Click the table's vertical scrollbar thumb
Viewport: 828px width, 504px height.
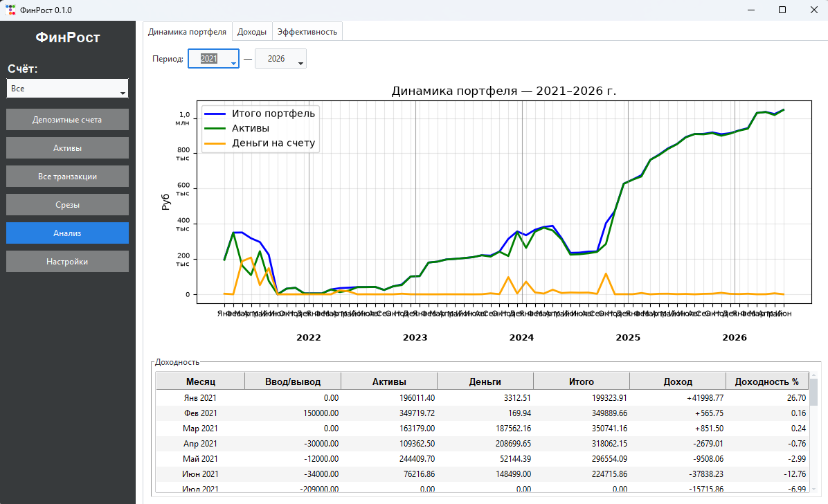pos(813,392)
